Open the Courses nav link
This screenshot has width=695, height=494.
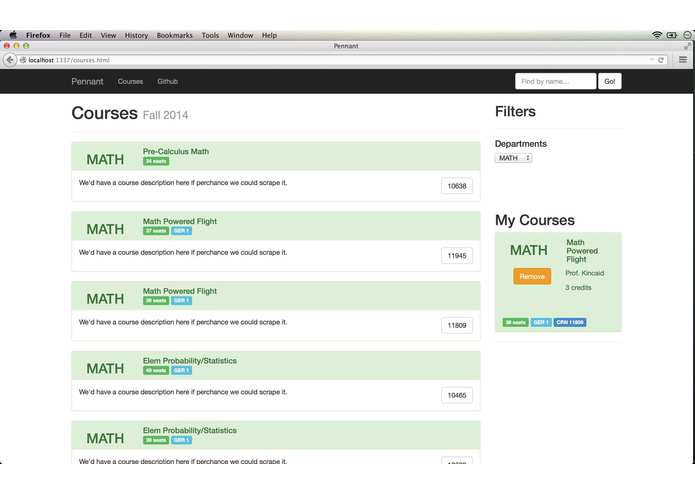pos(130,82)
